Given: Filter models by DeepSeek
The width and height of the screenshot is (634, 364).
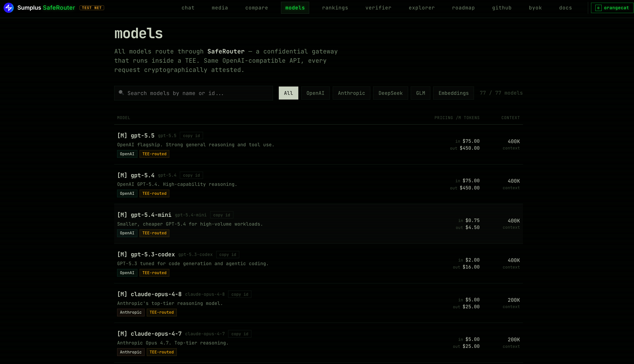Looking at the screenshot, I should tap(390, 93).
